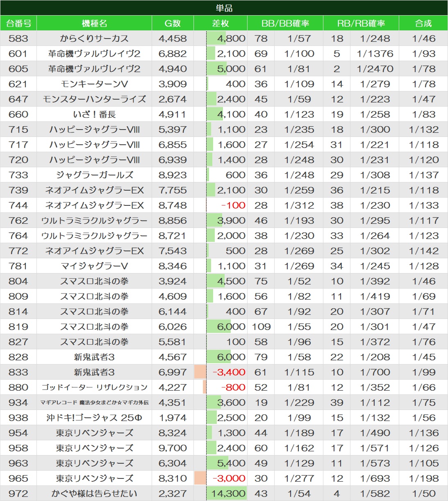Click machine number 621 cell
This screenshot has height=501, width=448.
(18, 84)
